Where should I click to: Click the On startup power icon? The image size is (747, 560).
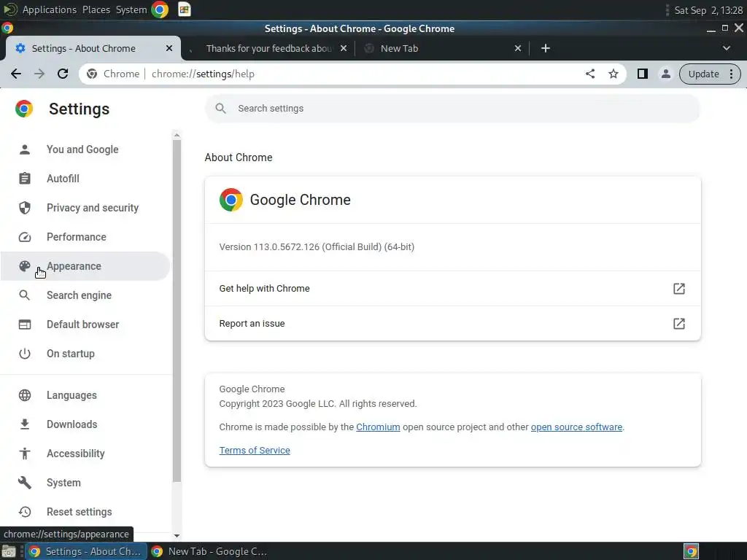click(x=25, y=354)
